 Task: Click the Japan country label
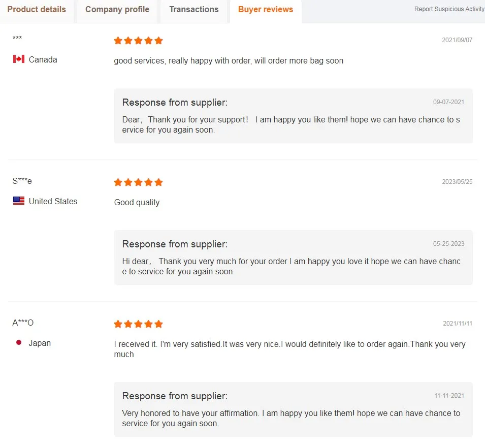click(40, 343)
